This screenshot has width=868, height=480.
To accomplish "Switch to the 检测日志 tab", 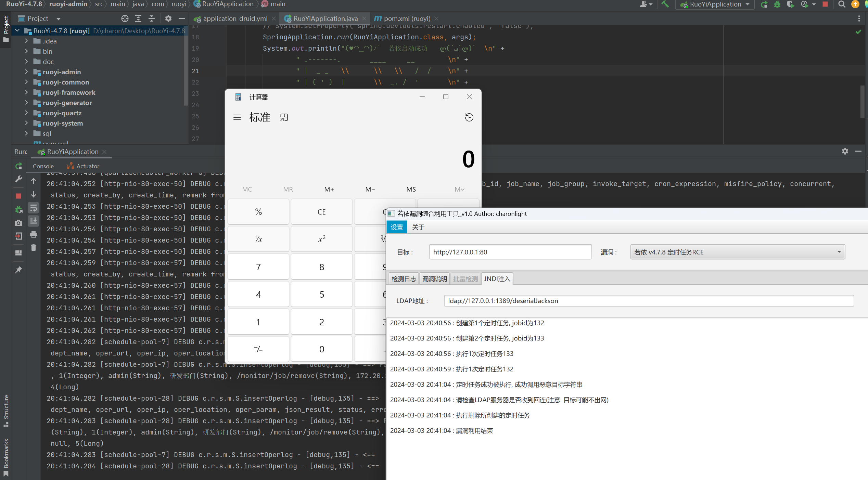I will [404, 279].
